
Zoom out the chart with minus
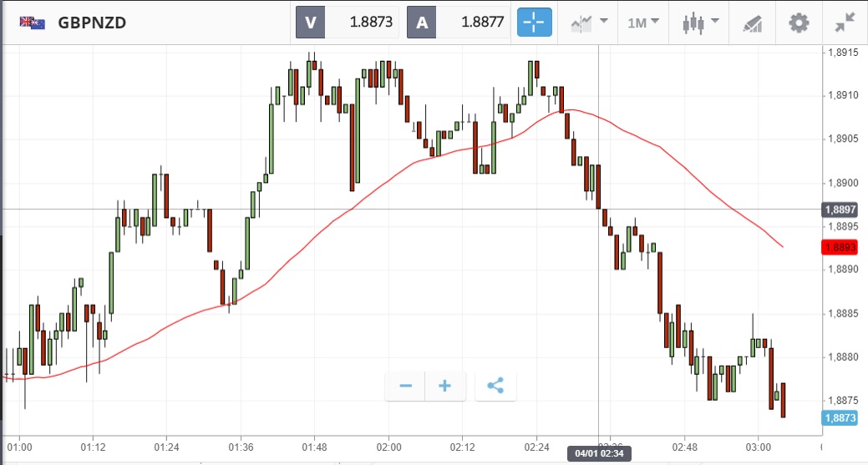pos(406,386)
